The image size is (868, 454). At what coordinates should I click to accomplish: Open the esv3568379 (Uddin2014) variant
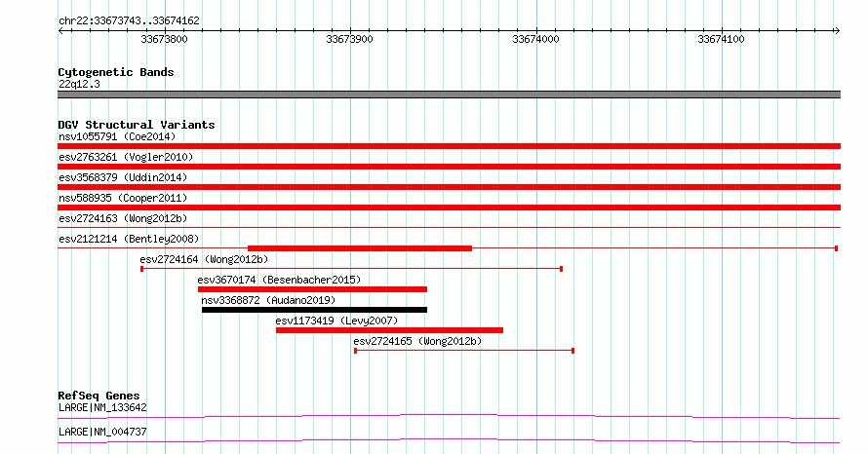[123, 177]
